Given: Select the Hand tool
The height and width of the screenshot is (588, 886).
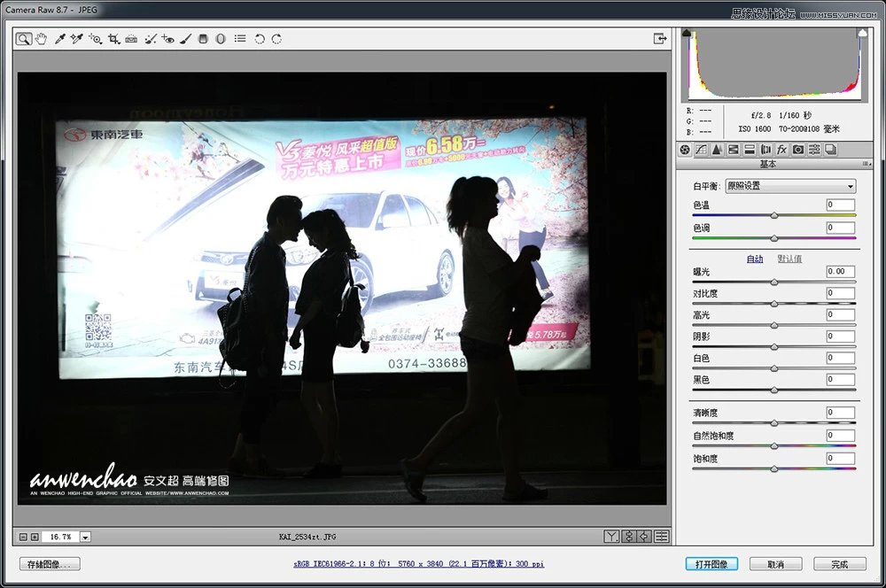Looking at the screenshot, I should [x=41, y=39].
